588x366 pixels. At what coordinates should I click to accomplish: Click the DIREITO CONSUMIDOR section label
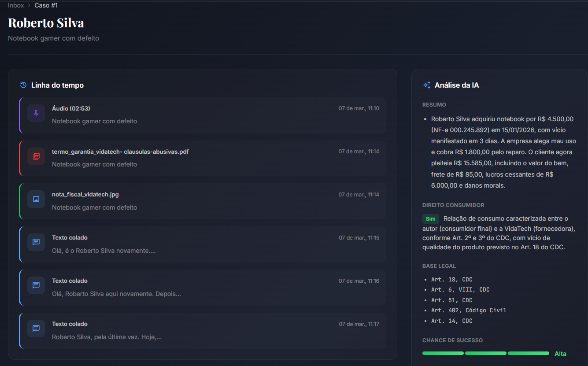pyautogui.click(x=453, y=205)
